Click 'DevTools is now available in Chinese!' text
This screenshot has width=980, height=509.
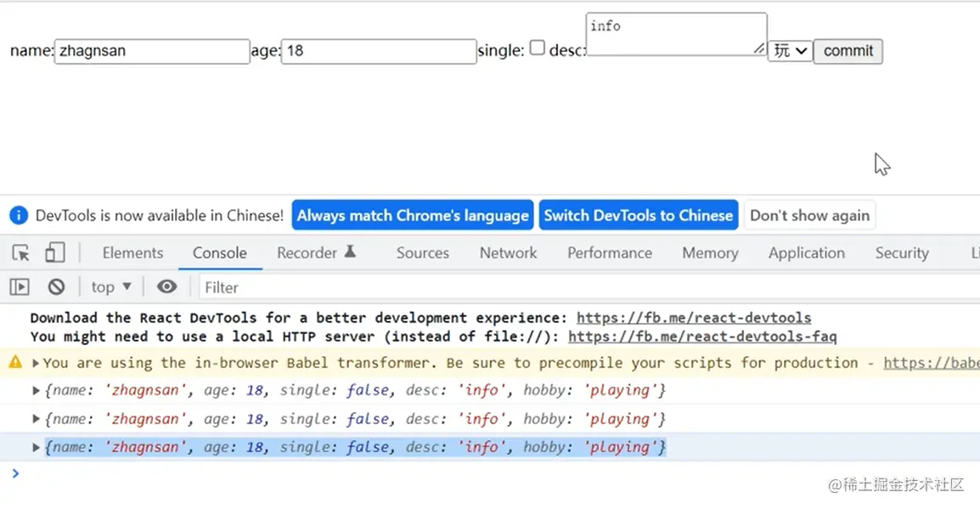(x=160, y=215)
